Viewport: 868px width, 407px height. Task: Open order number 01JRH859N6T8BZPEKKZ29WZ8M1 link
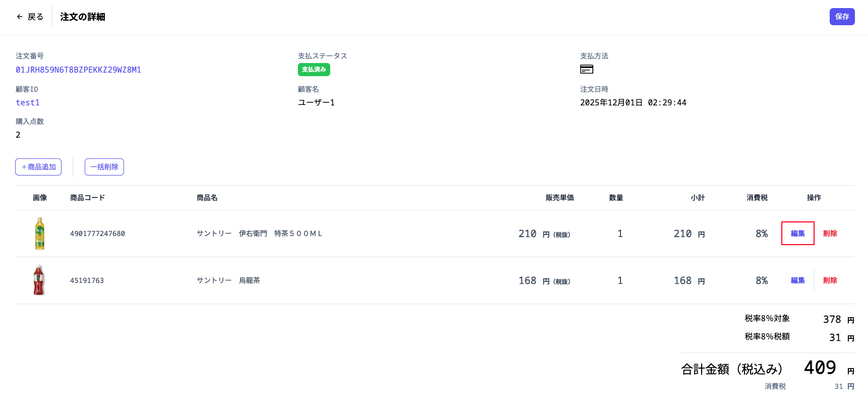coord(78,70)
